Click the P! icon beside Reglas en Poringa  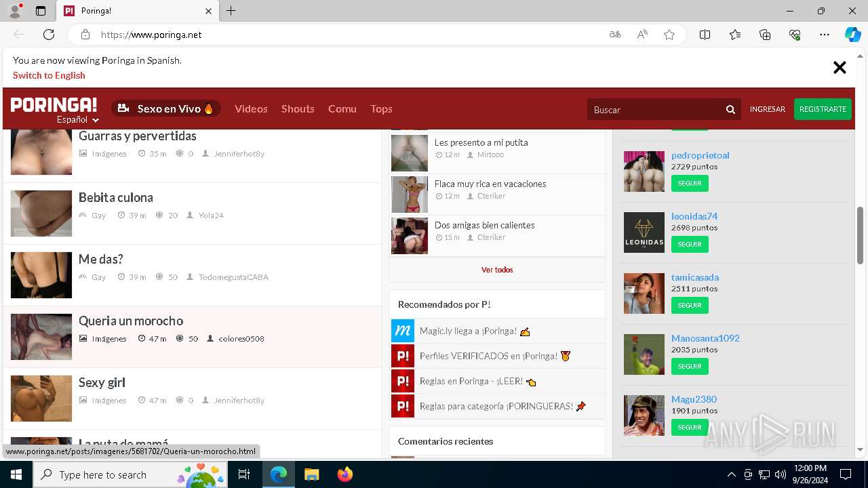coord(403,381)
